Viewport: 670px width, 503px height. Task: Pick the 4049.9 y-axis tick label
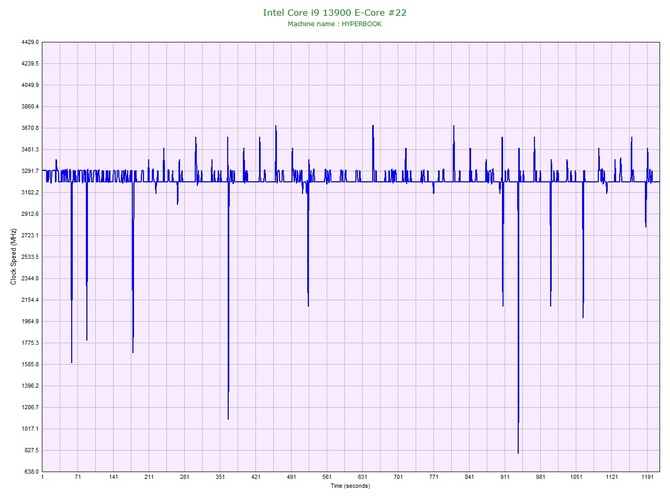(30, 85)
